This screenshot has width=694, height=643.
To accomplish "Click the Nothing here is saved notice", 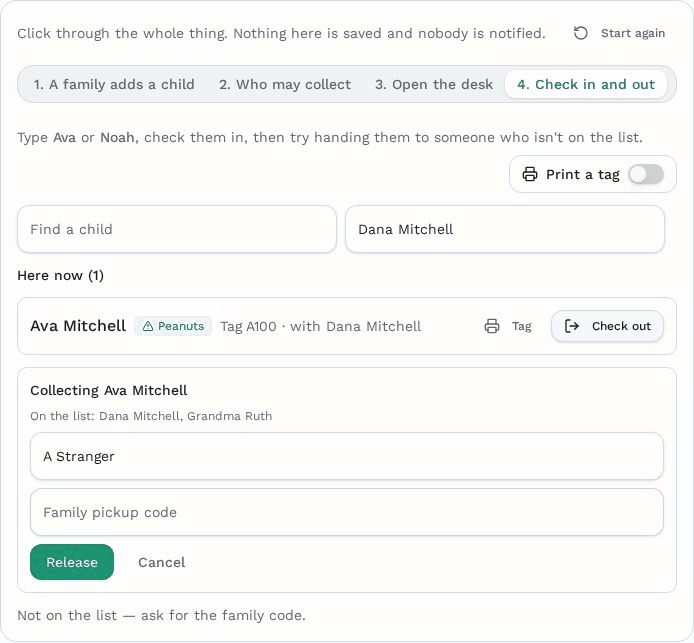I will (389, 34).
